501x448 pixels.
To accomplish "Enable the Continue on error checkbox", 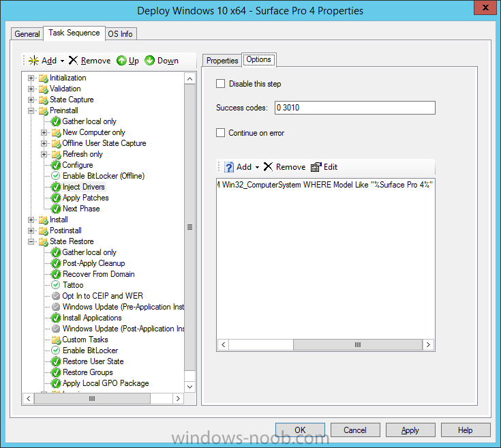I will coord(220,132).
